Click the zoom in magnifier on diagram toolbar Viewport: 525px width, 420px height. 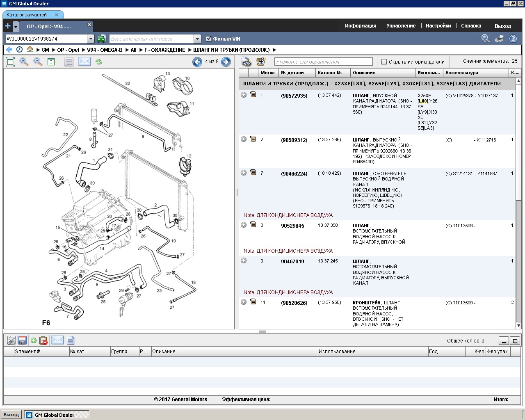(24, 62)
